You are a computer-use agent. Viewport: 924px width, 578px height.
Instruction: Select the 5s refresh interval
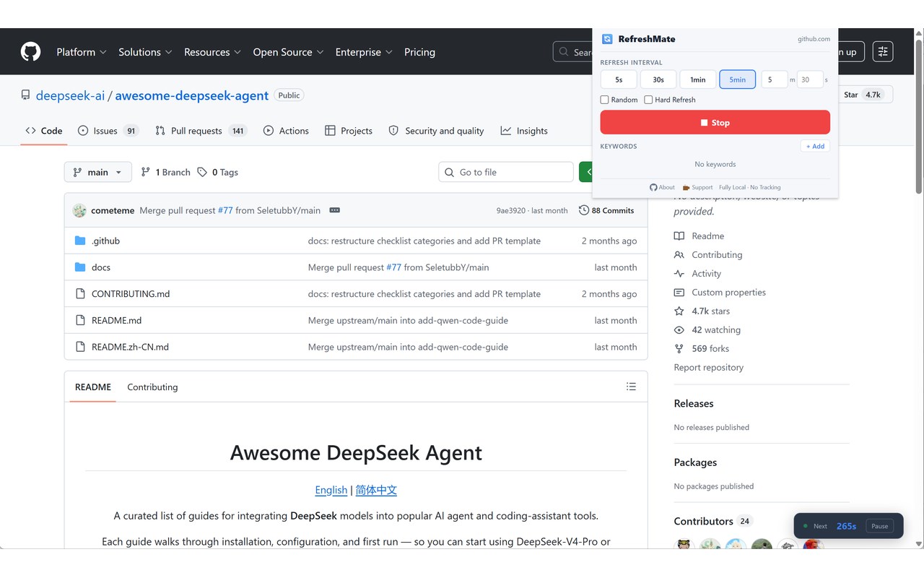tap(619, 79)
